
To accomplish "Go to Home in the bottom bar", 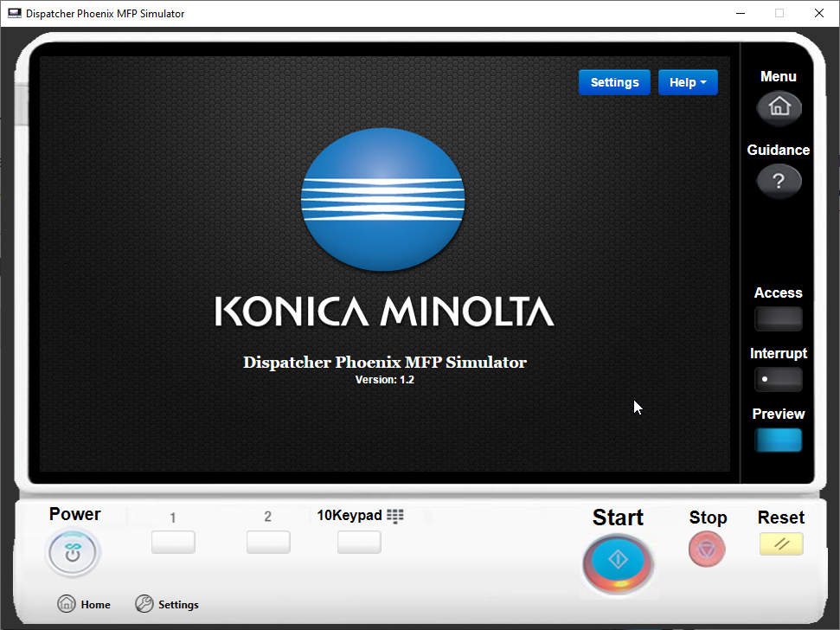I will [x=84, y=604].
